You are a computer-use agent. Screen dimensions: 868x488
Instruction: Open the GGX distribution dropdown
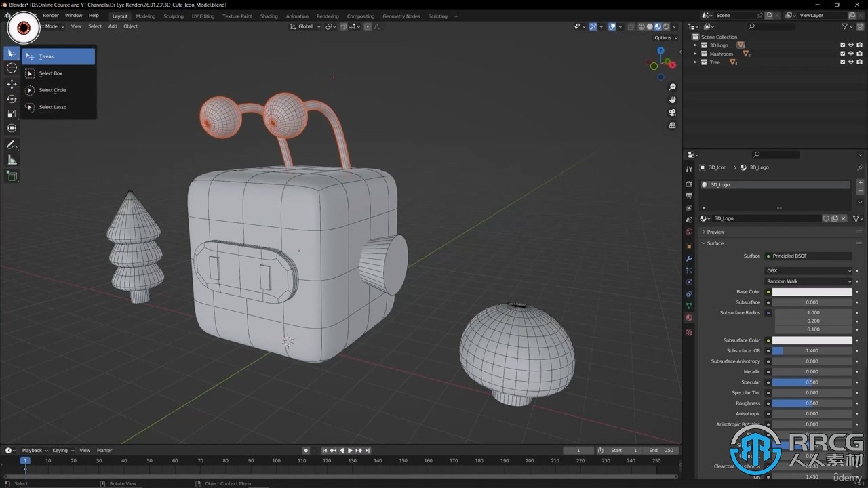808,270
